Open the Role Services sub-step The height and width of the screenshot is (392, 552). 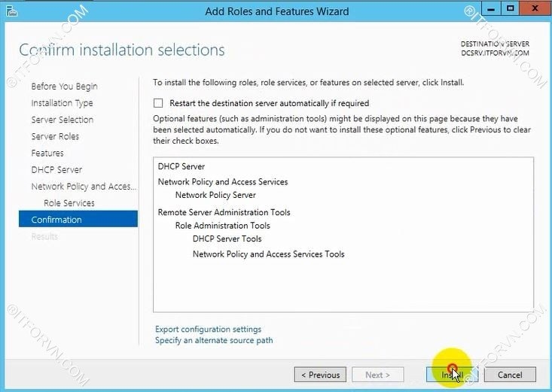coord(69,203)
